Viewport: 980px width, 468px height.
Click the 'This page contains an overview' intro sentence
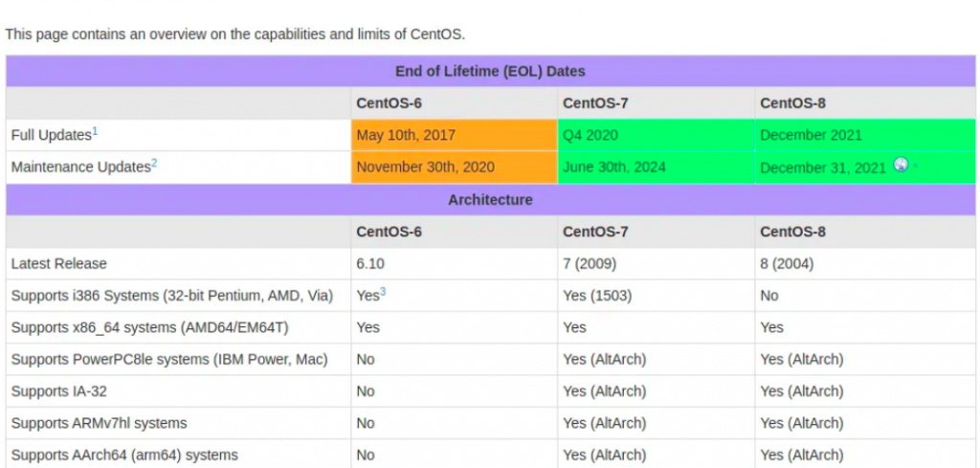click(235, 34)
